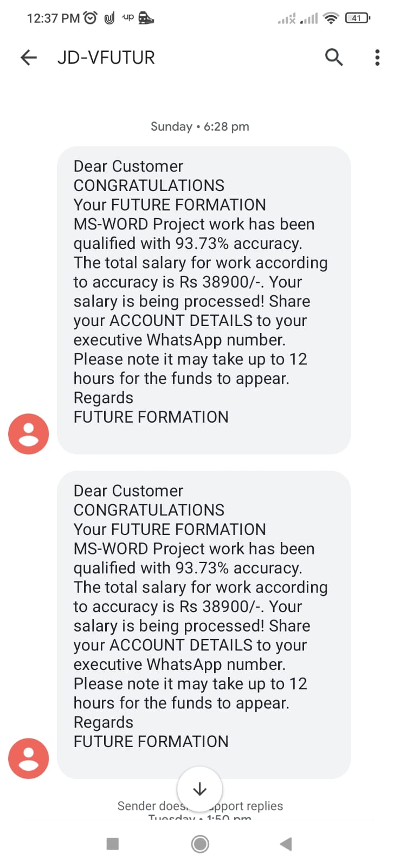Tap the Sunday 6:28 pm timestamp
Viewport: 400px width, 868px height.
coord(199,126)
